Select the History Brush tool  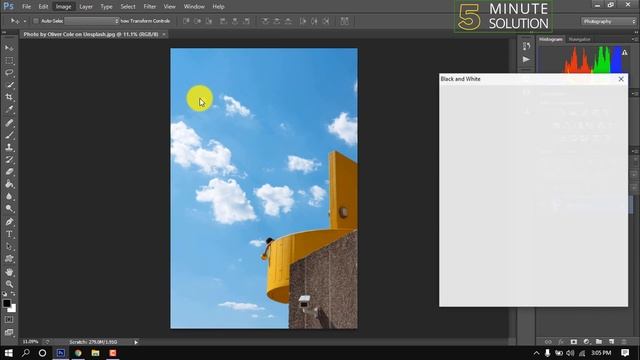(x=9, y=159)
